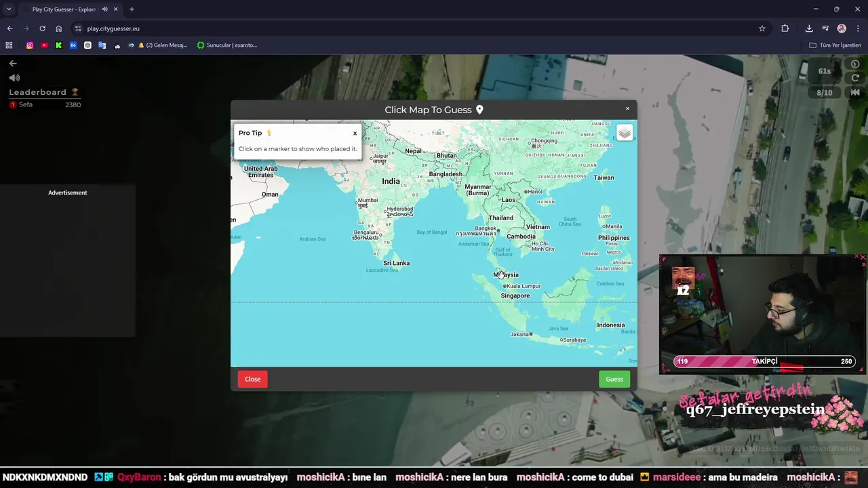
Task: Open the ChatGPT bookmark
Action: coord(87,45)
